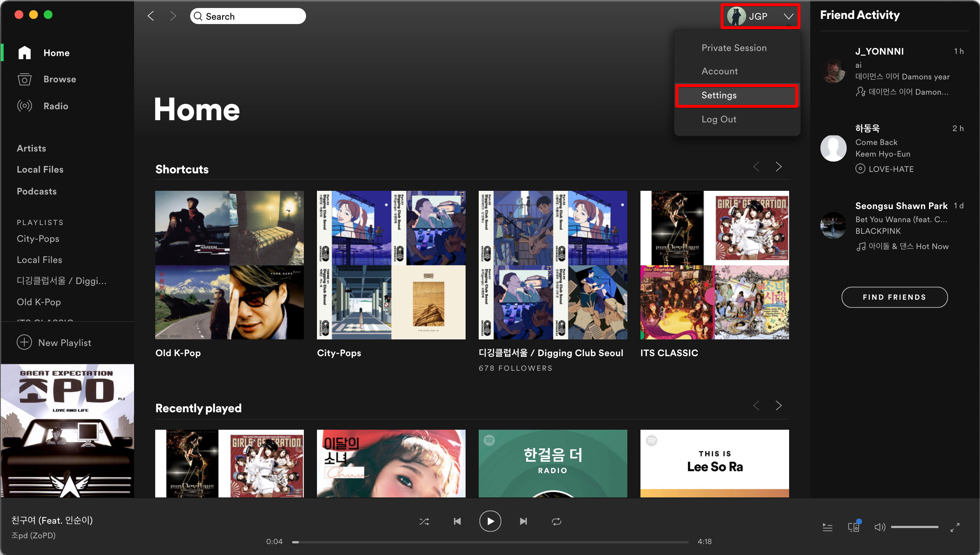
Task: Click the FIND FRIENDS button
Action: [894, 297]
